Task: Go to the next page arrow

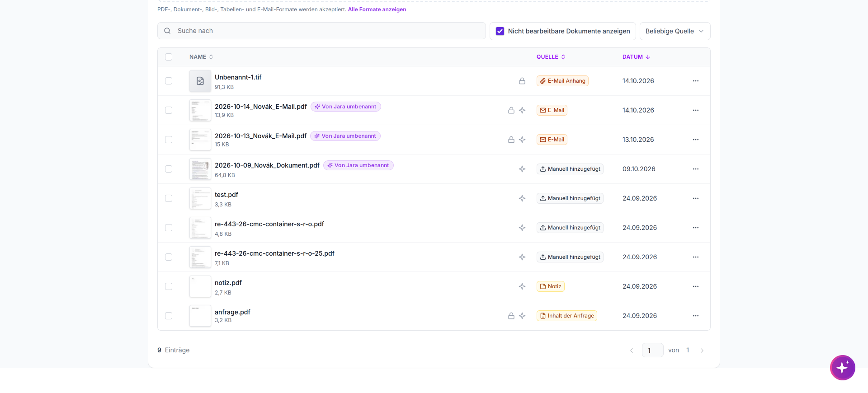Action: 702,351
